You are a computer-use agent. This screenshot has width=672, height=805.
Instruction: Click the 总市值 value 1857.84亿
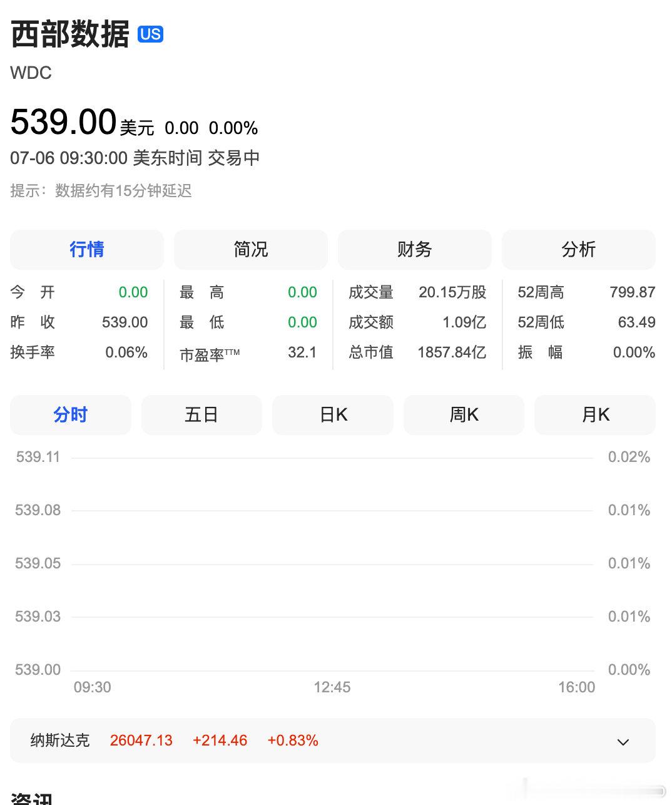point(452,352)
